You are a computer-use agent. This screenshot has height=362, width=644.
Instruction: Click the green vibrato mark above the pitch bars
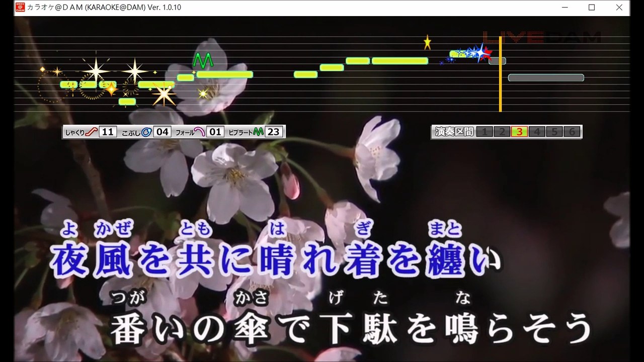(203, 60)
